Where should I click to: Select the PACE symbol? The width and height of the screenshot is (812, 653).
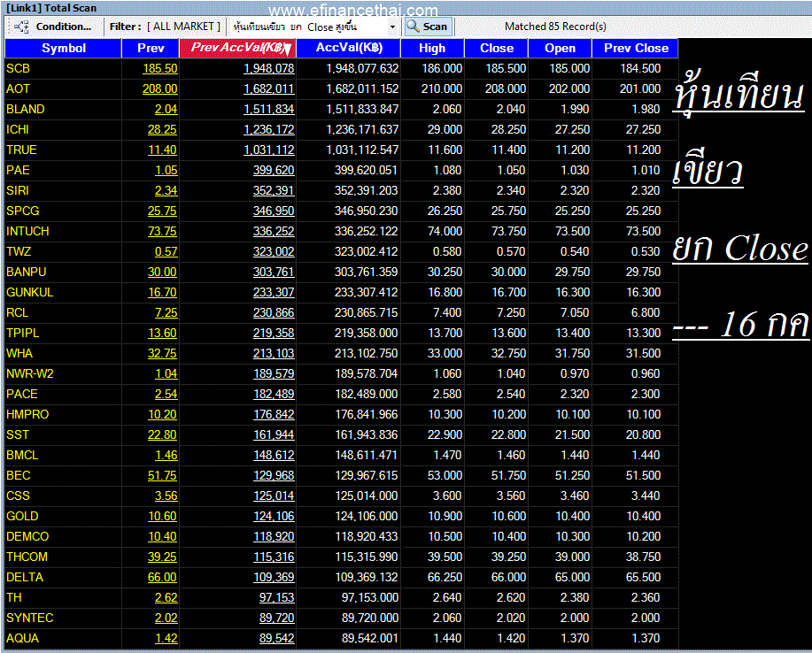pos(22,395)
